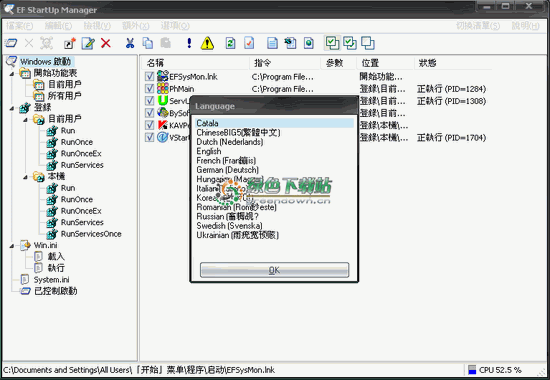
Task: Click the copy icon in toolbar
Action: click(x=148, y=43)
